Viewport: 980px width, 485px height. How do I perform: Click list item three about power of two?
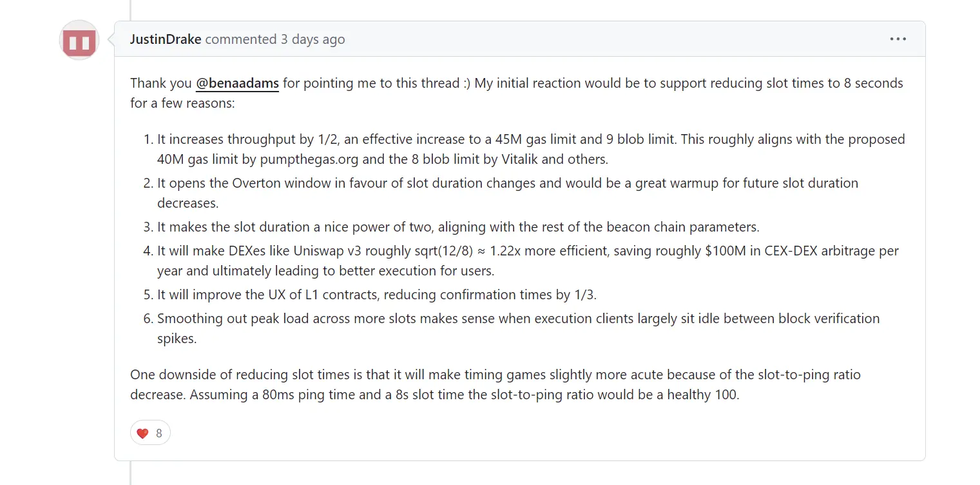click(x=458, y=227)
